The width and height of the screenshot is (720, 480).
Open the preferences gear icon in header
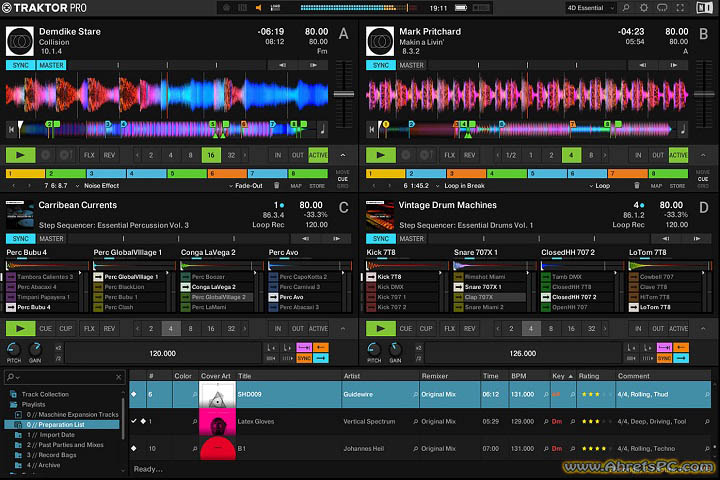(x=644, y=8)
